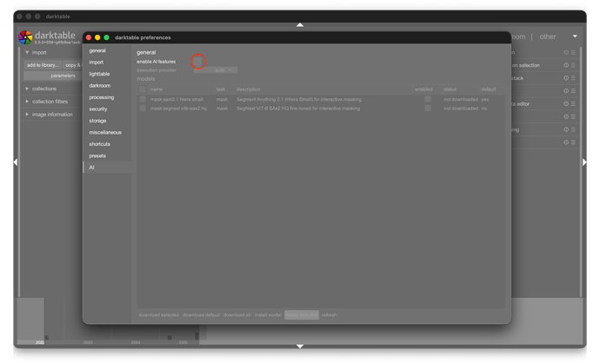Sort models by the enabled column header
The height and width of the screenshot is (364, 600).
tap(423, 89)
